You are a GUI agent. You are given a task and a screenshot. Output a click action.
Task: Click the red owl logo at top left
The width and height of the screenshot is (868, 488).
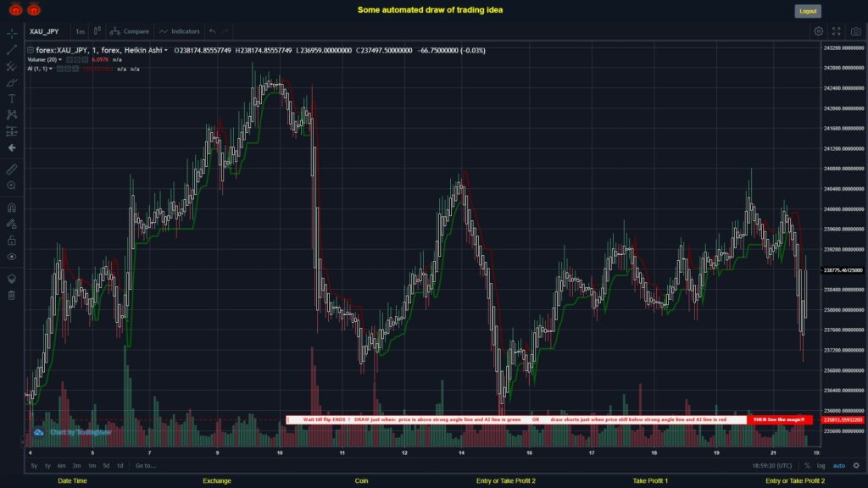(15, 9)
